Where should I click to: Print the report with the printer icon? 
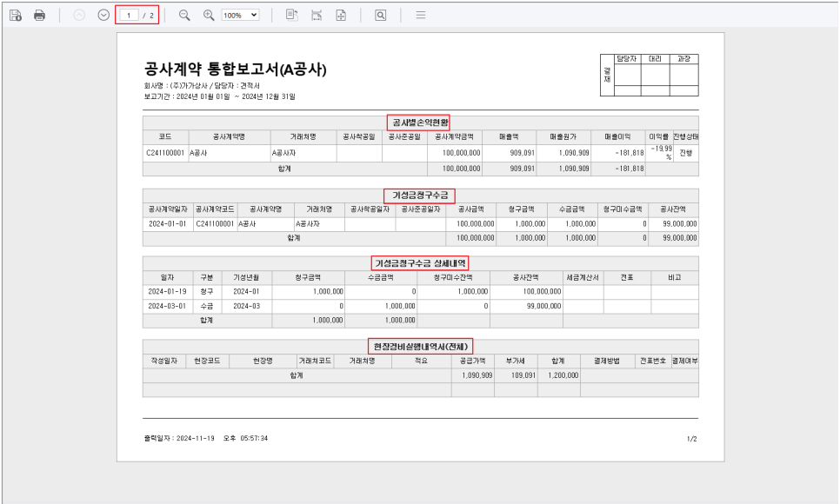coord(40,15)
